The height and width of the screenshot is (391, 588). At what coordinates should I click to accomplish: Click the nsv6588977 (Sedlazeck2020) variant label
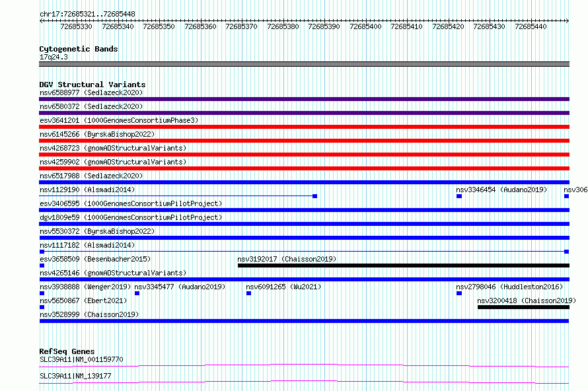coord(91,92)
